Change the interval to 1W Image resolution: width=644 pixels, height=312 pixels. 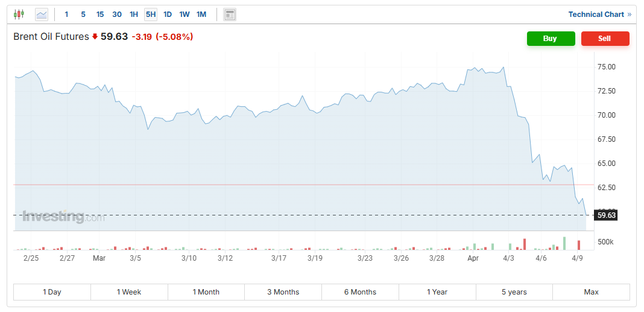click(x=185, y=14)
